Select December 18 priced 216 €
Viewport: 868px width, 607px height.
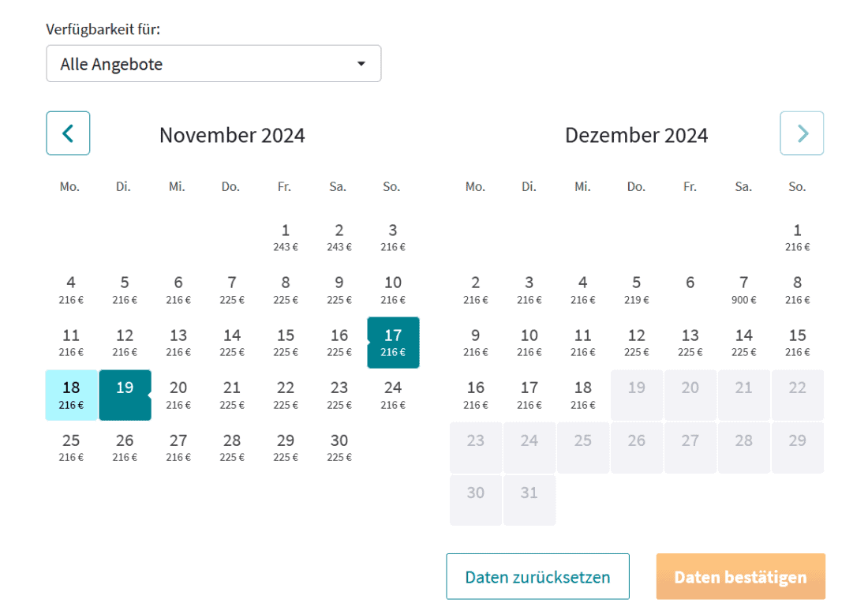coord(582,395)
